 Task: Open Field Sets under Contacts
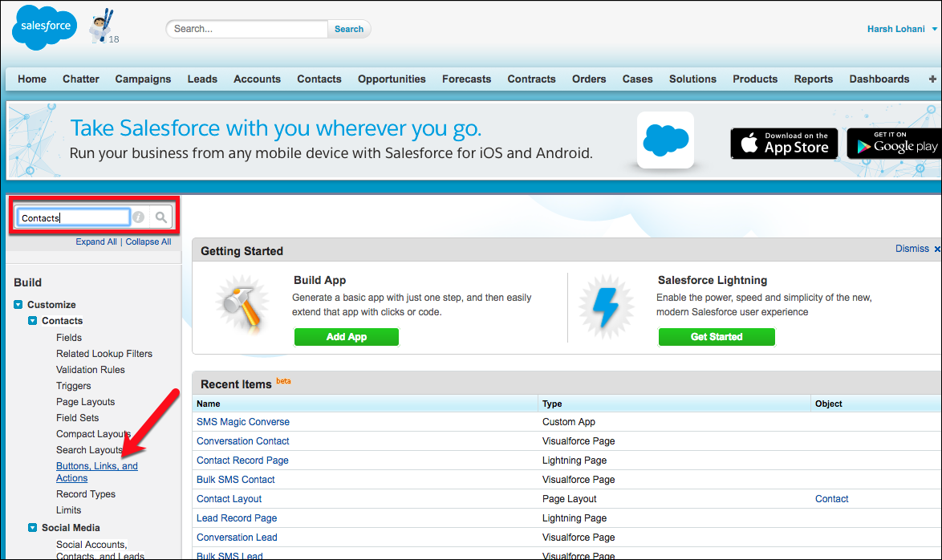click(78, 418)
